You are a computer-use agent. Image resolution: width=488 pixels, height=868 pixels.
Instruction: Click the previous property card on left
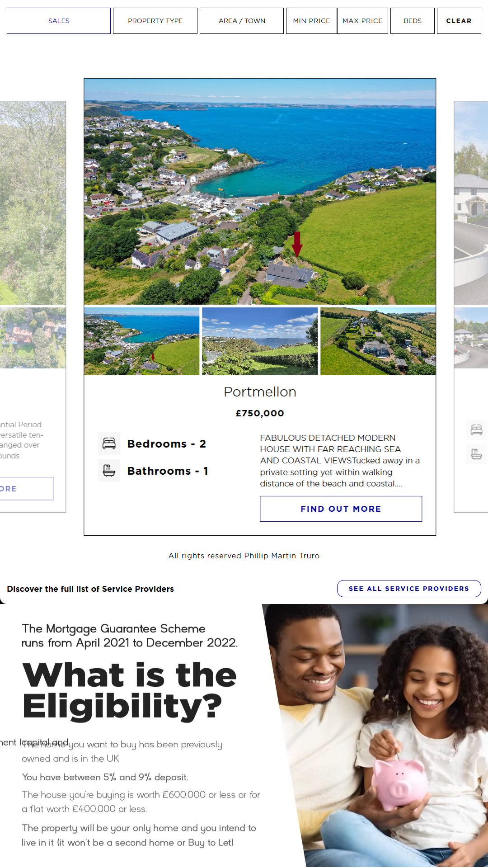pyautogui.click(x=33, y=307)
